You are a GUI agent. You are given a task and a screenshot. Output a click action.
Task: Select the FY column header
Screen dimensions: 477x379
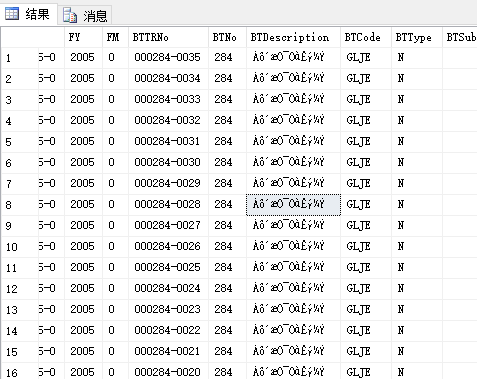click(83, 37)
